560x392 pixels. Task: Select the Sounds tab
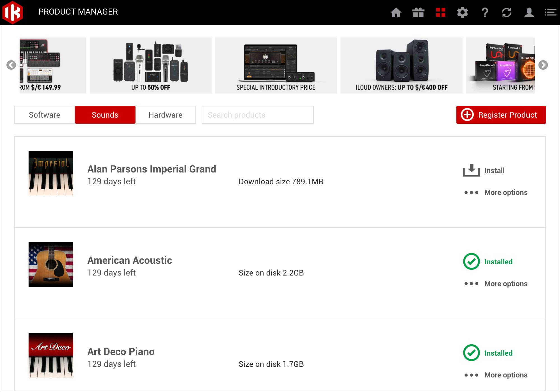click(105, 115)
